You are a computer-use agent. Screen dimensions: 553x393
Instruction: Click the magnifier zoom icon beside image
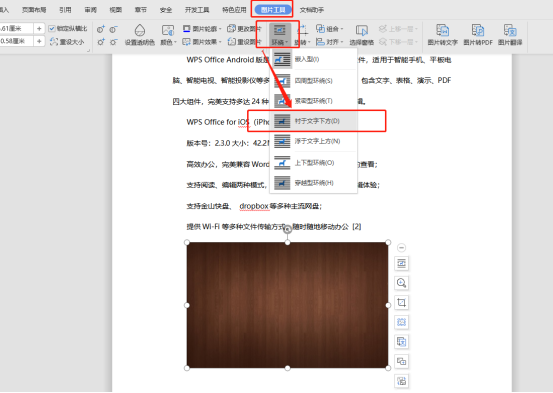pyautogui.click(x=401, y=283)
